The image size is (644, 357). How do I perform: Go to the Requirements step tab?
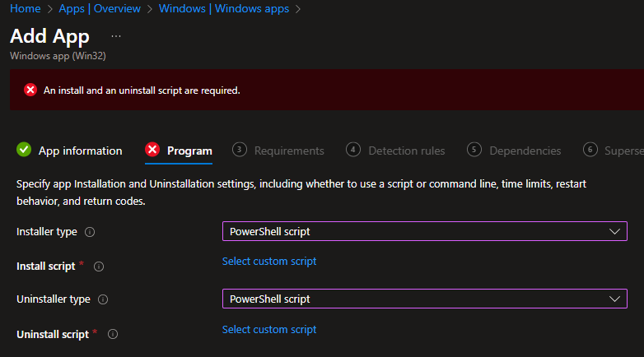[288, 151]
